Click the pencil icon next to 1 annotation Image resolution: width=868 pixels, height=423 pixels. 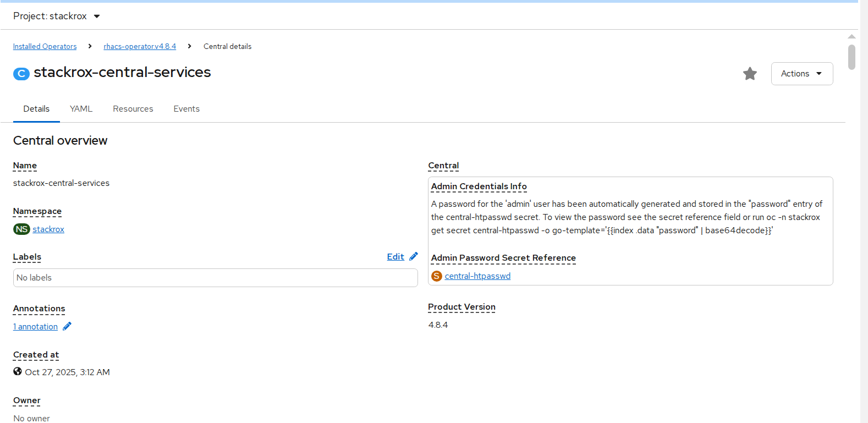pyautogui.click(x=67, y=326)
